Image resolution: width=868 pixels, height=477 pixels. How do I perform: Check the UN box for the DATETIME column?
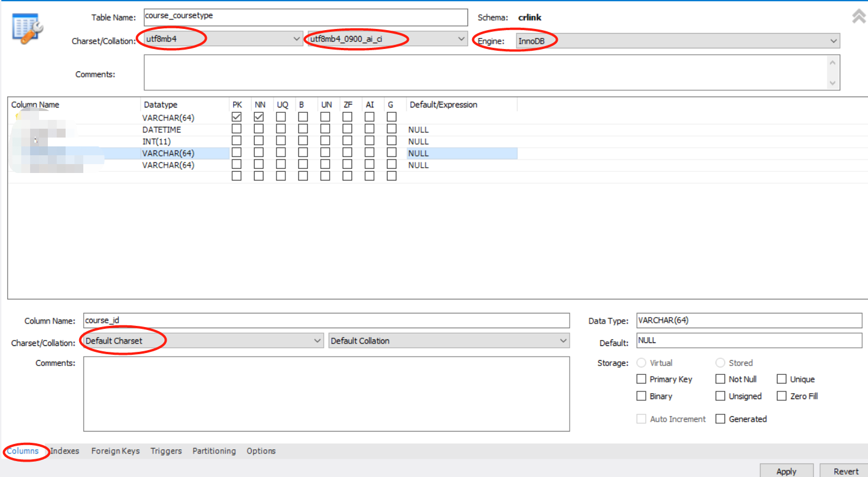click(x=326, y=129)
